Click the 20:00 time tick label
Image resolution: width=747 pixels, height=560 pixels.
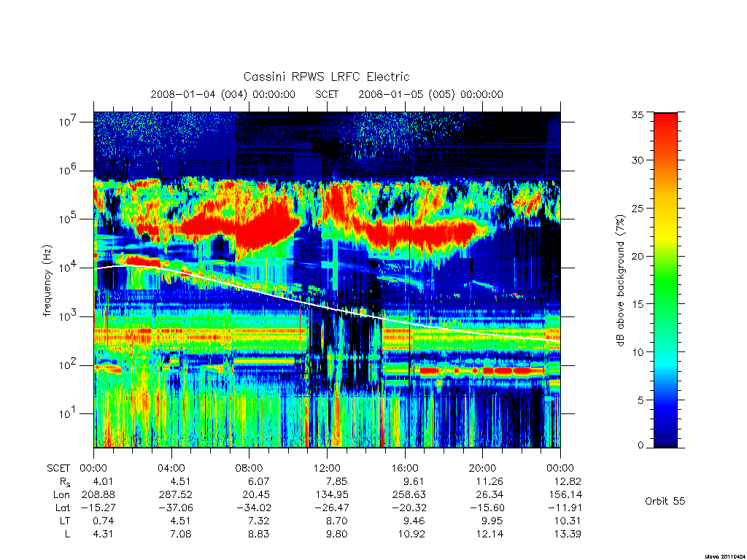[483, 468]
